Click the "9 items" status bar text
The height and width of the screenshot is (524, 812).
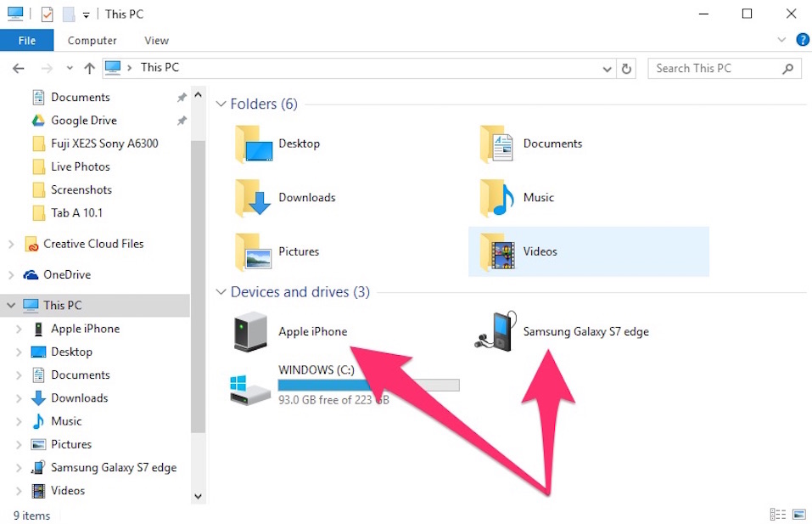click(31, 516)
